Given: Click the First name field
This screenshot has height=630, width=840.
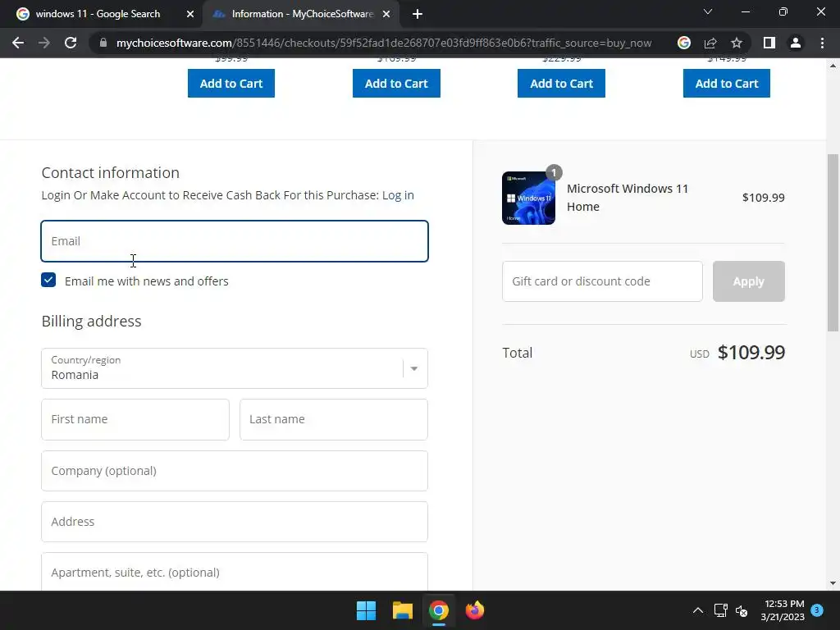Looking at the screenshot, I should coord(135,419).
